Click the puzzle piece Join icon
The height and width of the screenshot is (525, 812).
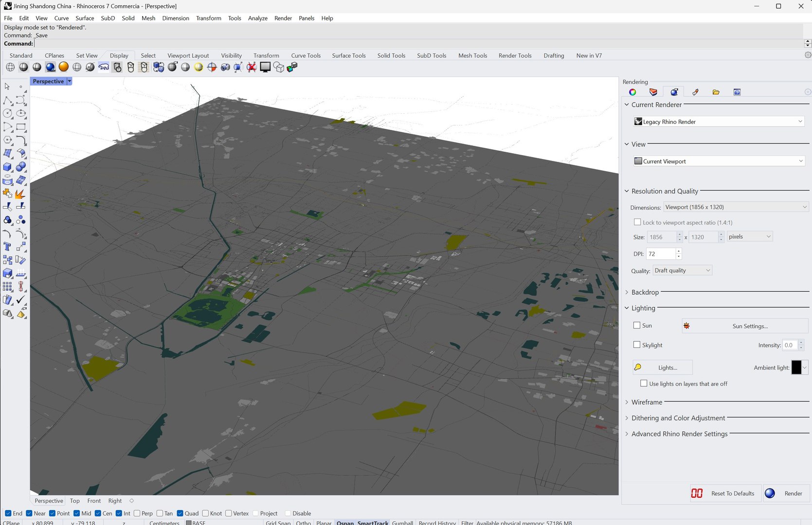point(7,193)
